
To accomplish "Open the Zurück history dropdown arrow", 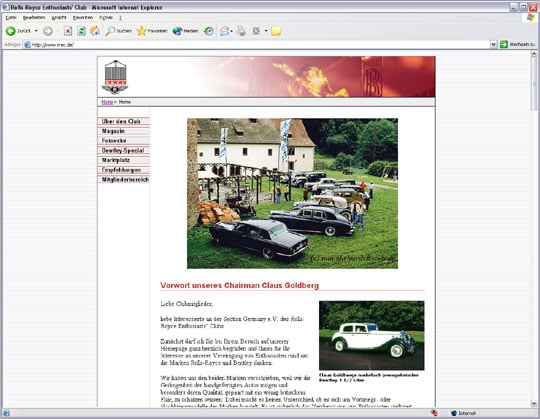I will coord(36,31).
